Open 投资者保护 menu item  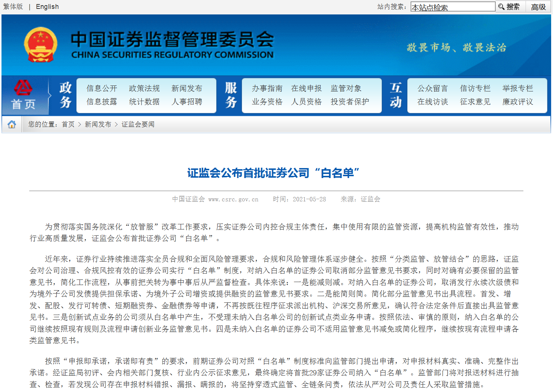tap(350, 102)
